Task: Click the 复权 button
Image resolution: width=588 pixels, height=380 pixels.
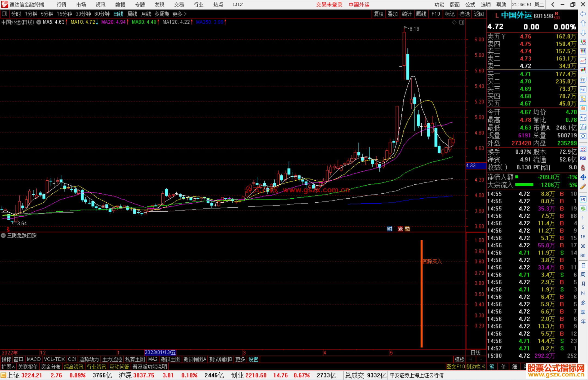Action: pos(378,14)
